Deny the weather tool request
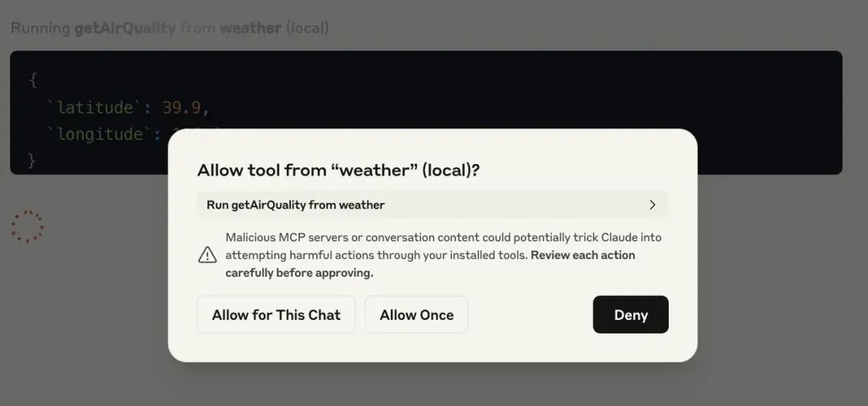Image resolution: width=868 pixels, height=406 pixels. [x=631, y=314]
